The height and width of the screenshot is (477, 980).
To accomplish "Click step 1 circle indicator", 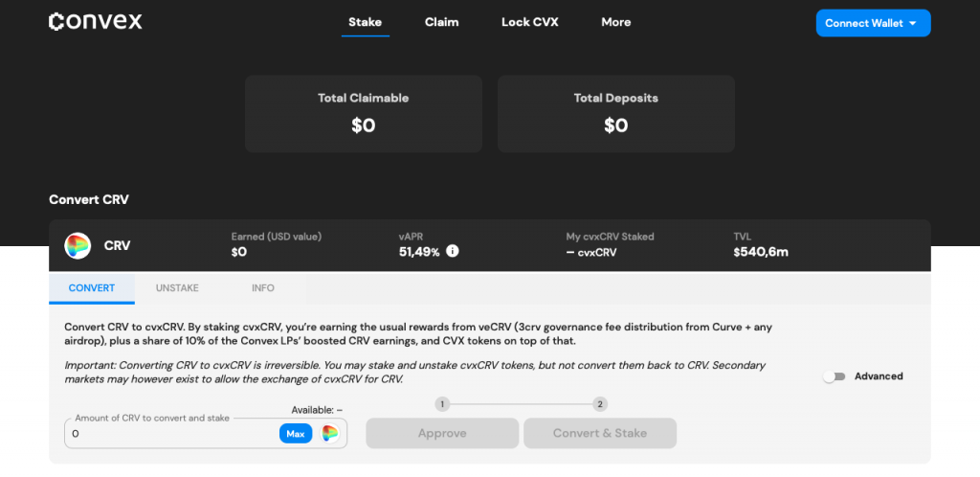I will 441,404.
